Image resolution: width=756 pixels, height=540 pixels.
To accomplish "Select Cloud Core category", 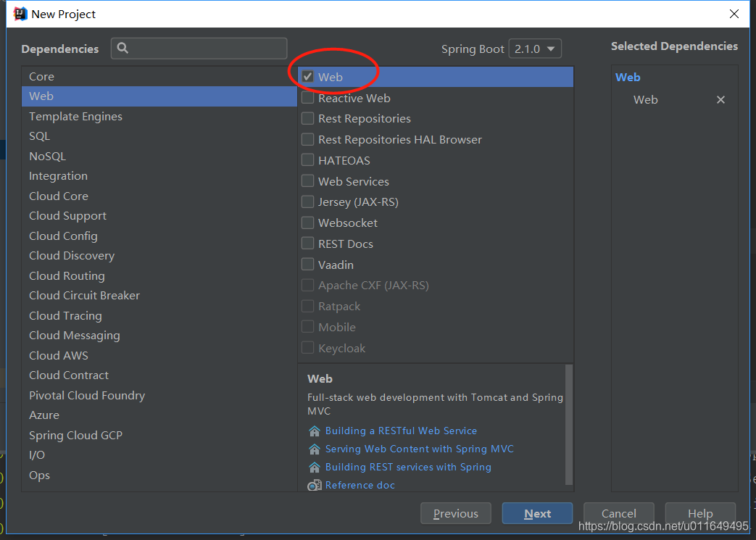I will click(x=159, y=196).
